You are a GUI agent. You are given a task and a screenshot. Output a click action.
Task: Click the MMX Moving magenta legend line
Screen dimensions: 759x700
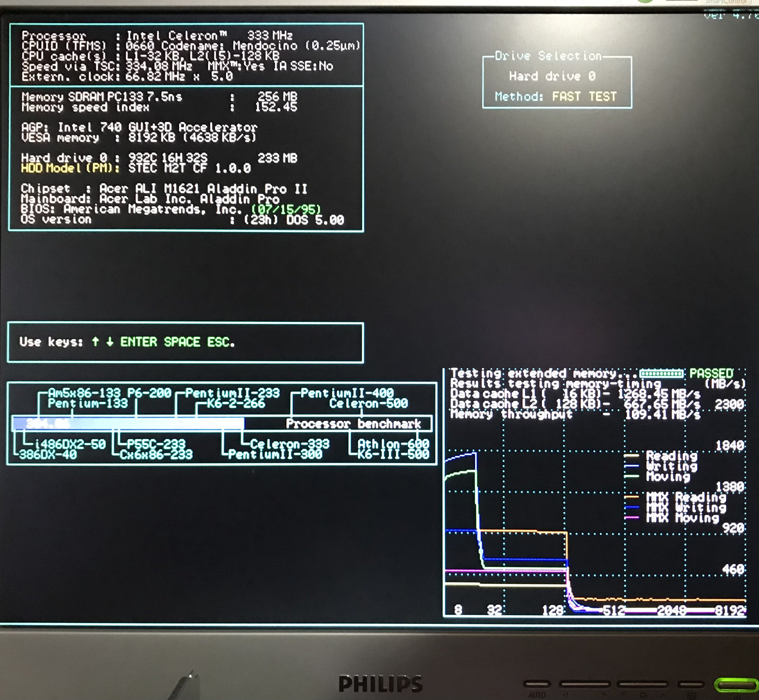point(631,517)
